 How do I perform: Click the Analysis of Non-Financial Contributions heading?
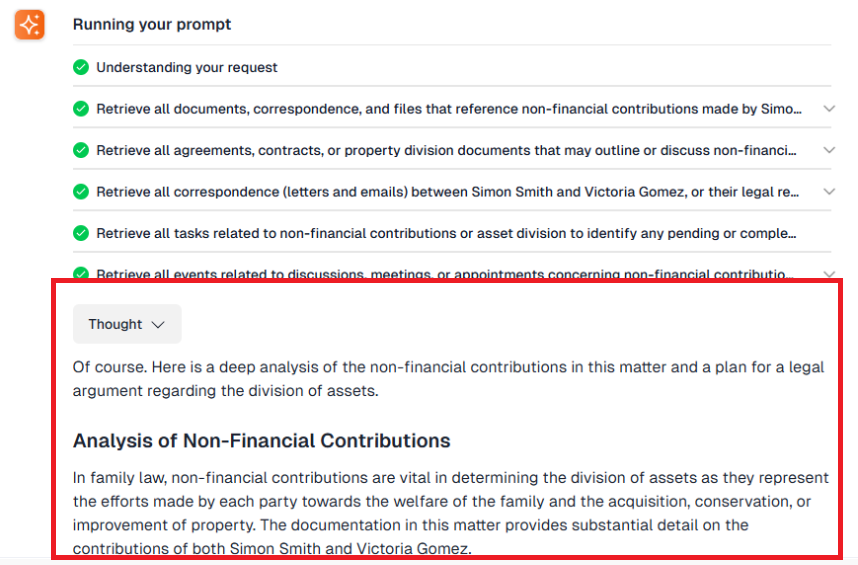(x=262, y=441)
